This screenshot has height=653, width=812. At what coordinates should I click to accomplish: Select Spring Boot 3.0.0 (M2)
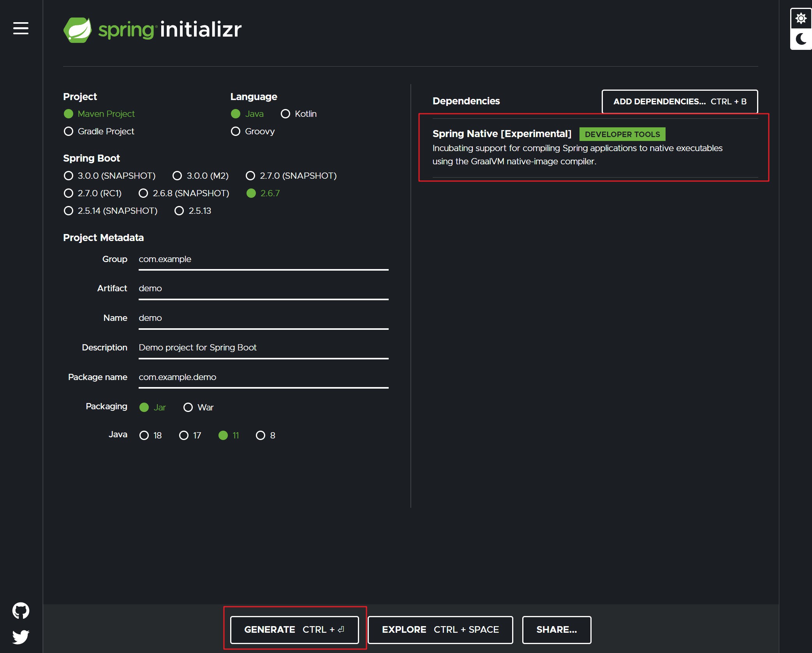[201, 176]
